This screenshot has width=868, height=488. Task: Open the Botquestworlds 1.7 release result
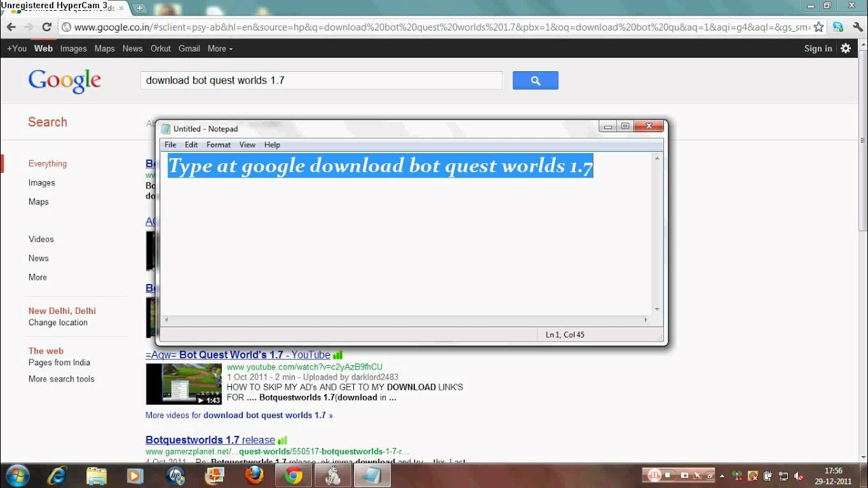click(x=210, y=440)
